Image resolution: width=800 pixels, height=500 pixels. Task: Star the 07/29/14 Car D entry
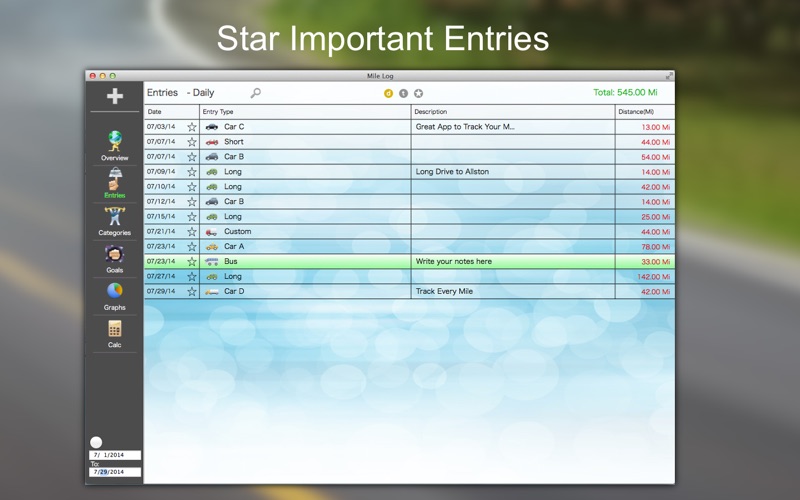click(192, 291)
